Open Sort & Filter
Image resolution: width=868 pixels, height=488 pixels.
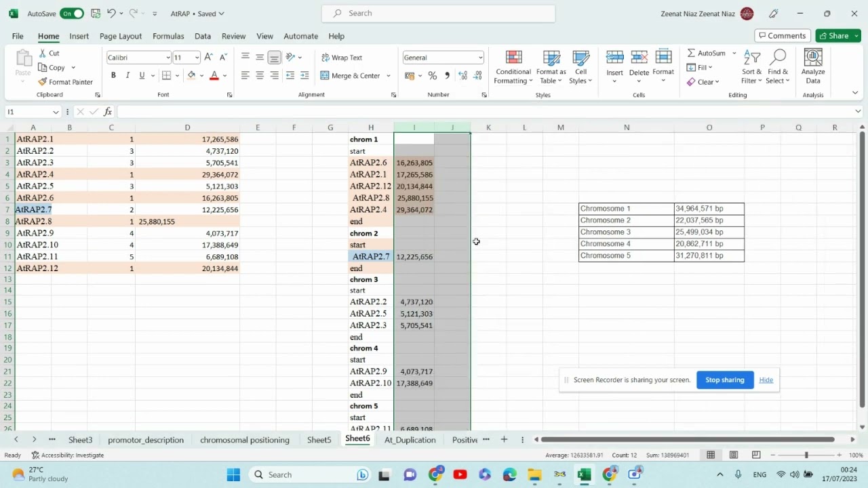[751, 67]
